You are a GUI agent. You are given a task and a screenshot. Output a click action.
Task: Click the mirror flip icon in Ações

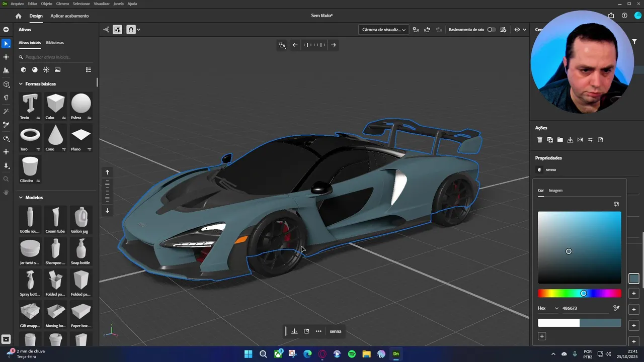pos(580,140)
